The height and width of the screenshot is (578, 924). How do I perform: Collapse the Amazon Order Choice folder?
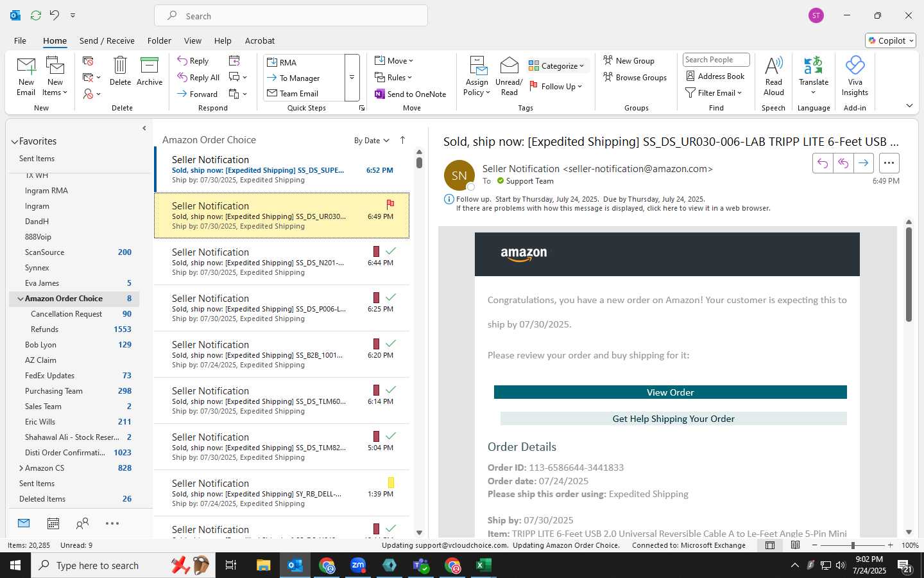tap(21, 299)
